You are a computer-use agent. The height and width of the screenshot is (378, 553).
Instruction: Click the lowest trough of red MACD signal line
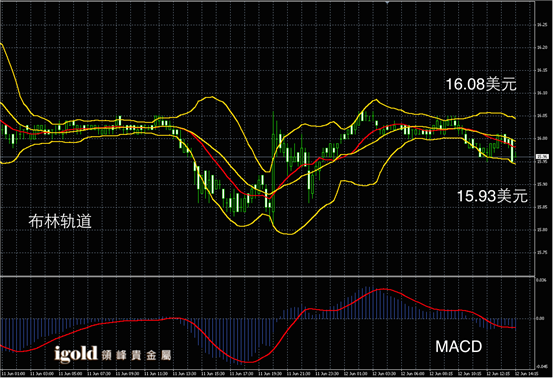(248, 362)
